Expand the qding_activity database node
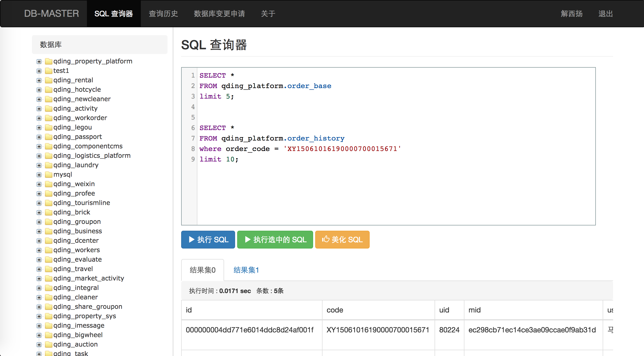Viewport: 644px width, 356px height. (x=39, y=109)
